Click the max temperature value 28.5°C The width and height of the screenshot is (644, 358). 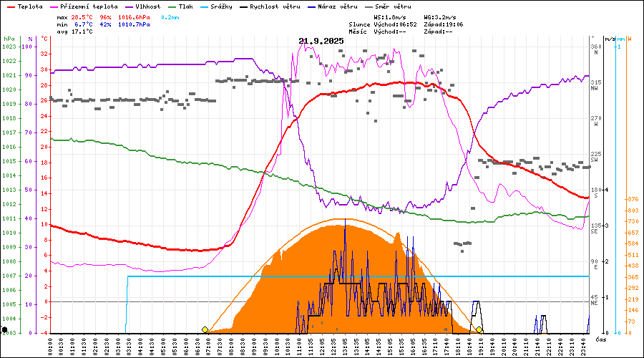(82, 16)
